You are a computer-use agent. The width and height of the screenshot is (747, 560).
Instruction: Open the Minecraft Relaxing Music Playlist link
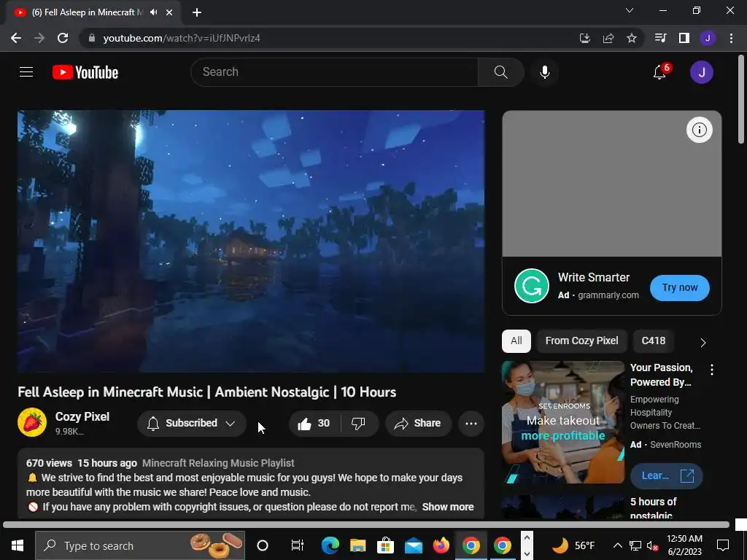click(218, 463)
